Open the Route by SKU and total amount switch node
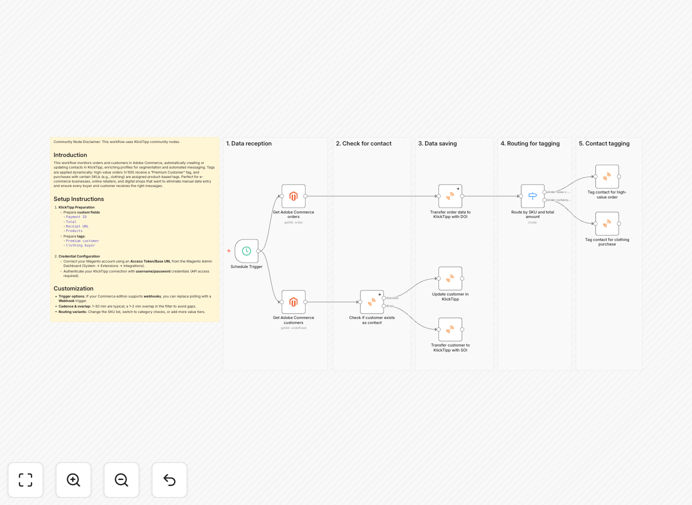 pos(533,196)
